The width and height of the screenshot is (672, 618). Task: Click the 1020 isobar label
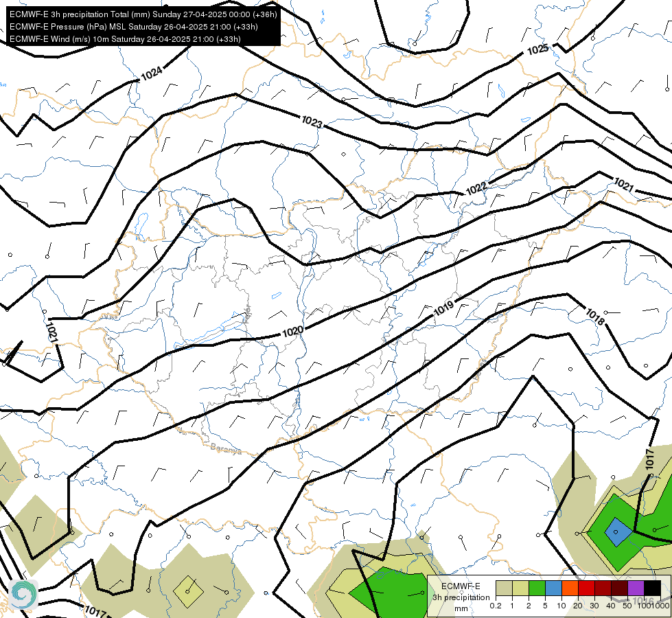pyautogui.click(x=292, y=331)
